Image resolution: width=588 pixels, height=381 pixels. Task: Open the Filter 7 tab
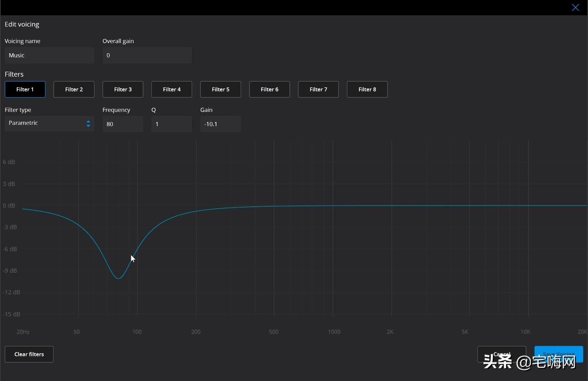318,89
